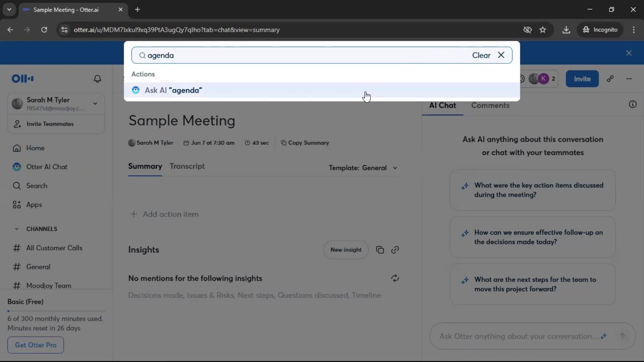Screen dimensions: 644x362
Task: Click the search magnifier icon in search box
Action: (142, 55)
